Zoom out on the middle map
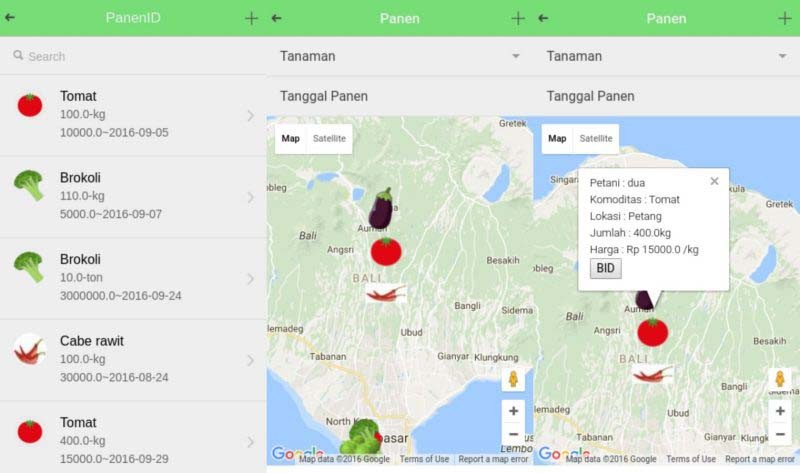Image resolution: width=800 pixels, height=473 pixels. [513, 435]
